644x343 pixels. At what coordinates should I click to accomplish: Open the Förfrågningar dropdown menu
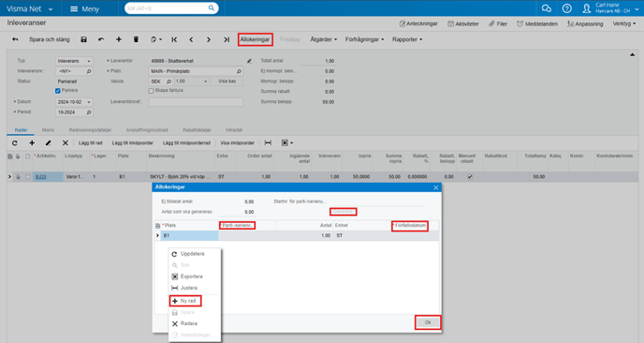click(364, 39)
